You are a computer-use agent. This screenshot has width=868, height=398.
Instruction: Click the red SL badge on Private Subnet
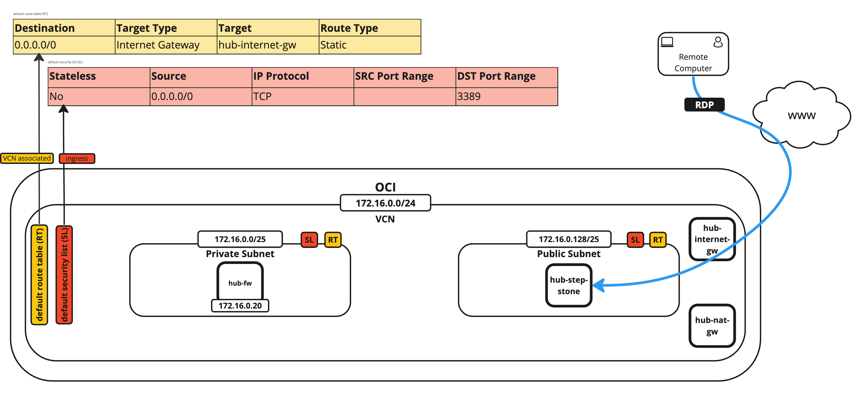(309, 240)
